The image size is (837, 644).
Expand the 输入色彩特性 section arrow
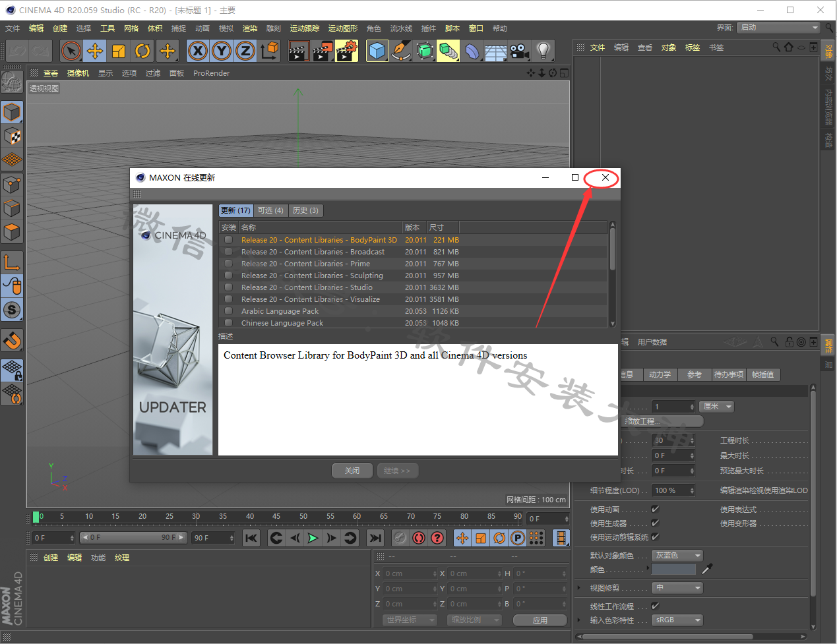(x=579, y=620)
